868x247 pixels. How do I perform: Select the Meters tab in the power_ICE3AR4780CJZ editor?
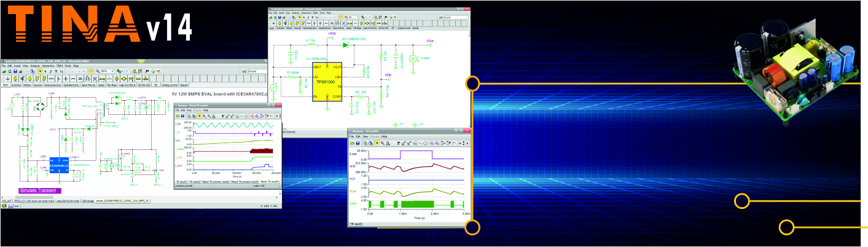pos(27,85)
